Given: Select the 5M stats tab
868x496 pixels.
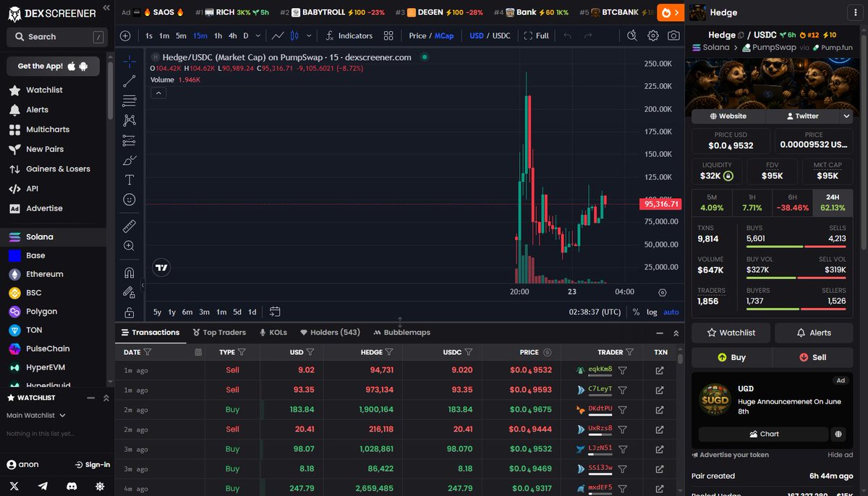Looking at the screenshot, I should [712, 202].
